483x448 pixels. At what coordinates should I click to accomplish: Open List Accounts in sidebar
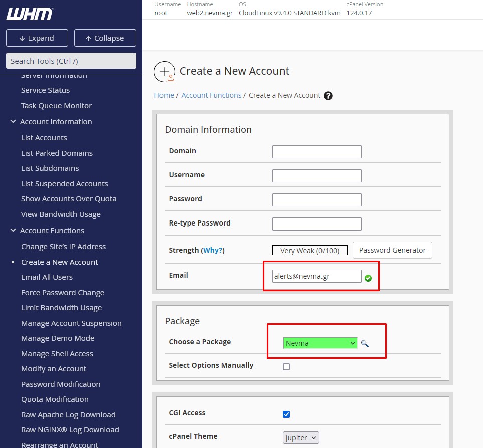click(44, 138)
